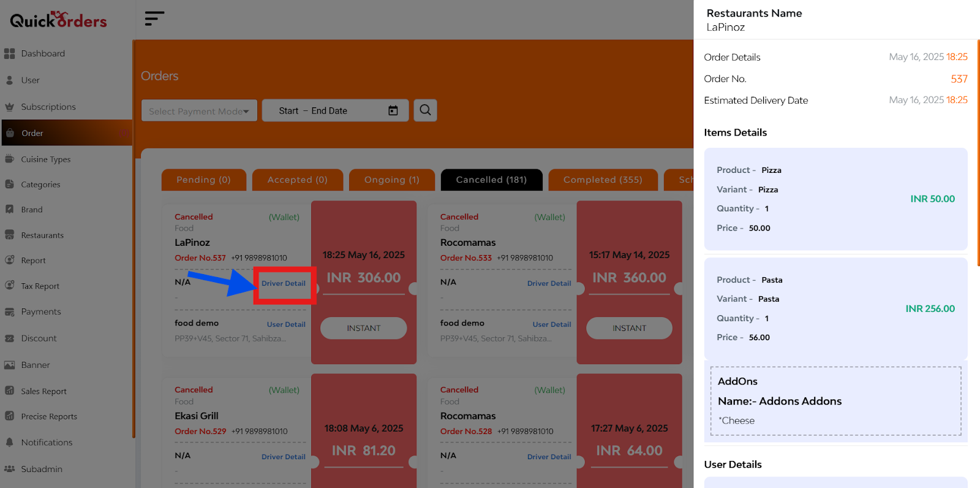Open the calendar icon in date field

pos(393,111)
